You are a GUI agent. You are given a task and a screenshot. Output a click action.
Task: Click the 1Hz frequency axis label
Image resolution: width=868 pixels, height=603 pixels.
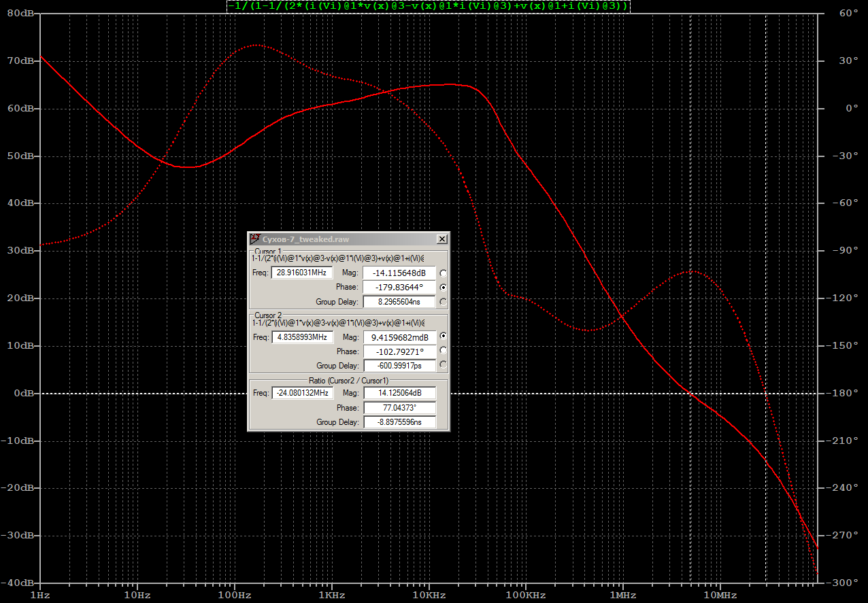(x=40, y=596)
